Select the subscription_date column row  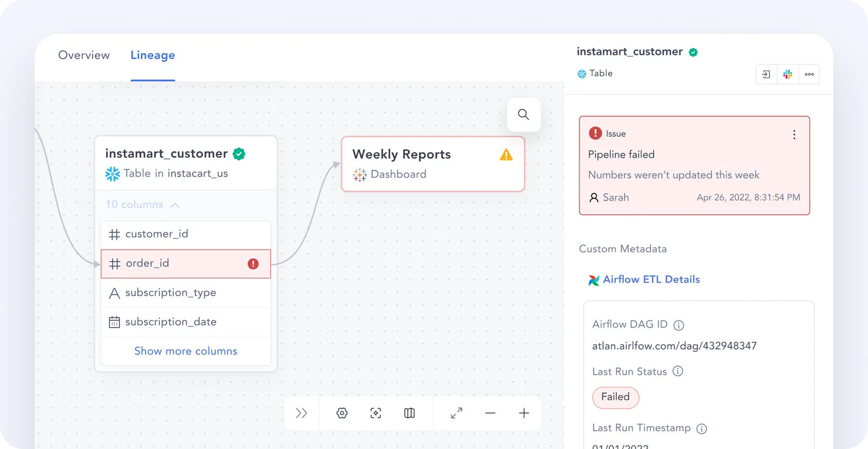(x=186, y=322)
